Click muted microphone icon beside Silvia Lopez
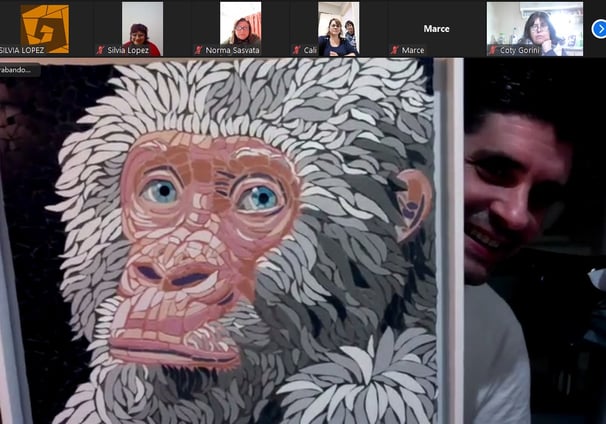This screenshot has width=606, height=424. (101, 50)
